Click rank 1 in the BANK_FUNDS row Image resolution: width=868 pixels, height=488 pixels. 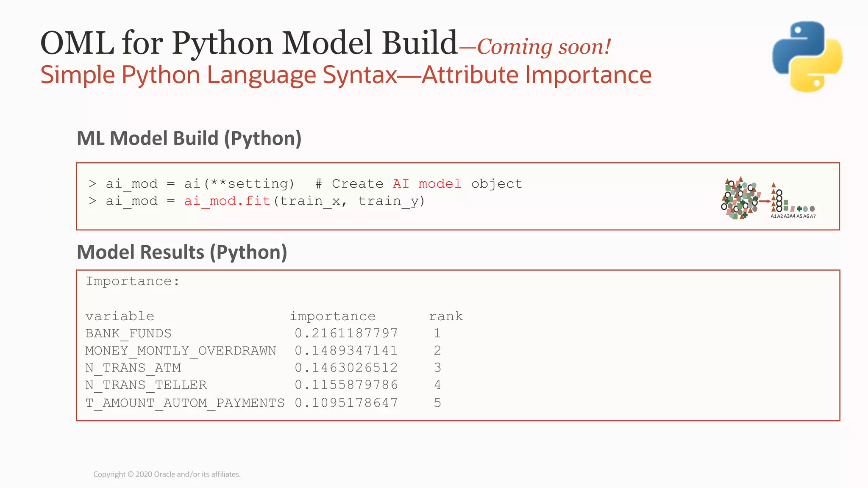[437, 333]
